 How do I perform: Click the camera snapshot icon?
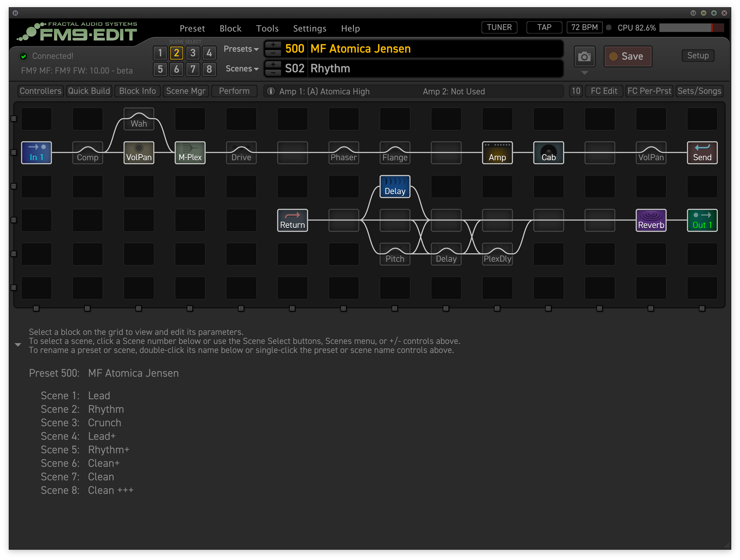(x=584, y=57)
